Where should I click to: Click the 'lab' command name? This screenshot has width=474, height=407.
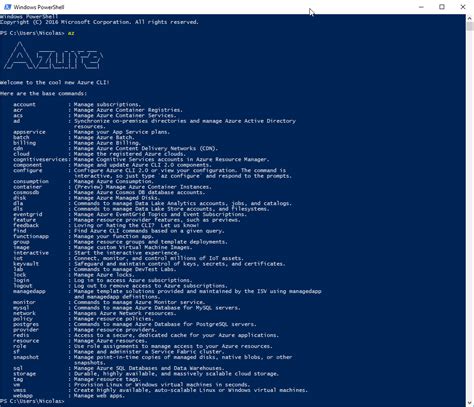click(x=18, y=269)
